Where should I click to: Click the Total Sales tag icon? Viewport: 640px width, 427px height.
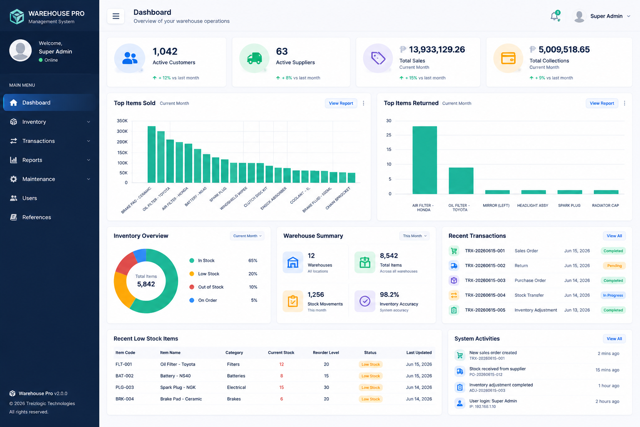378,58
